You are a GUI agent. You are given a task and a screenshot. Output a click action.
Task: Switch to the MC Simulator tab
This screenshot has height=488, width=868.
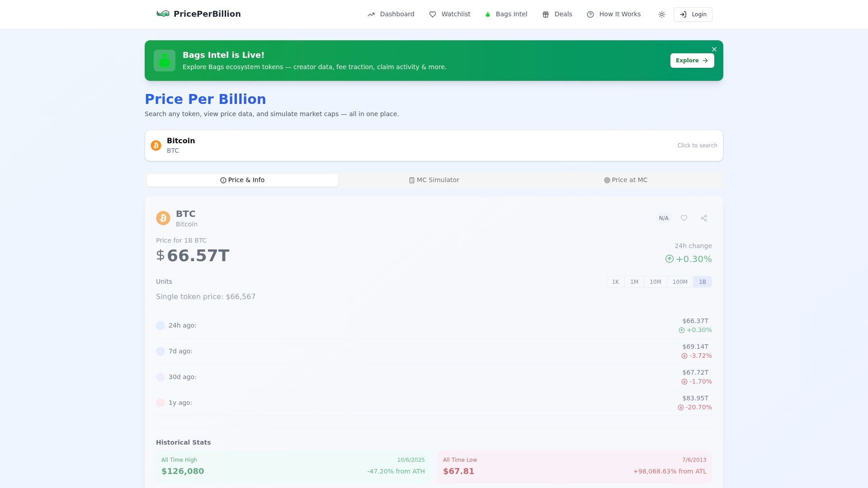tap(434, 180)
